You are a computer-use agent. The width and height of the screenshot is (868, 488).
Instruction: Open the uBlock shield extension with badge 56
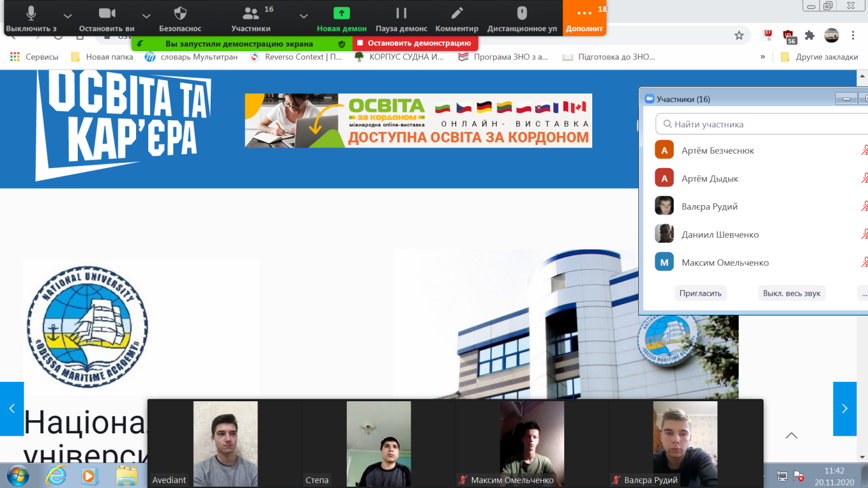point(789,36)
